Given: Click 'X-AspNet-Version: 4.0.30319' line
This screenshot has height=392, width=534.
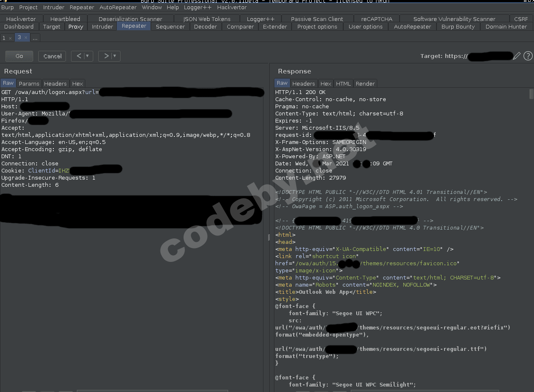Looking at the screenshot, I should point(321,149).
